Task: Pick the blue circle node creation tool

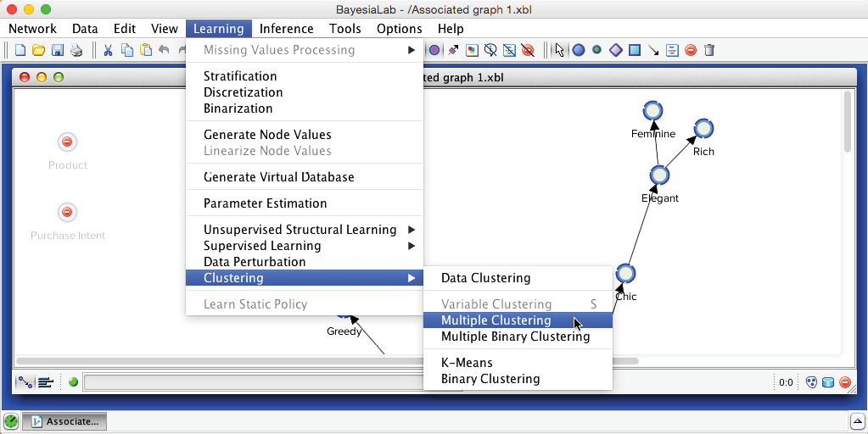Action: [579, 50]
